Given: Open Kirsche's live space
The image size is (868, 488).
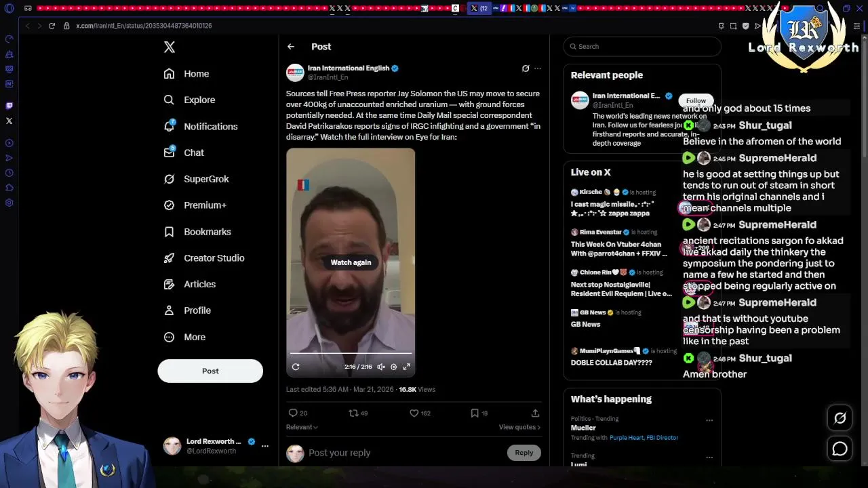Looking at the screenshot, I should pyautogui.click(x=624, y=203).
